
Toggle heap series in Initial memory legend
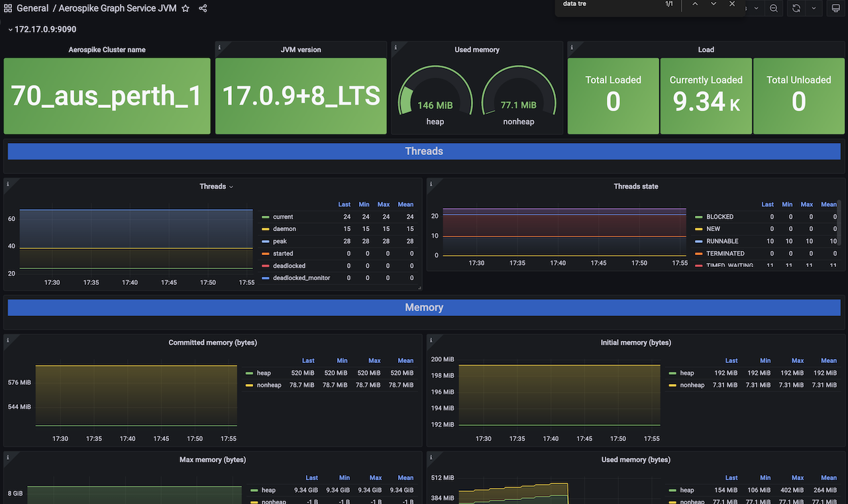pos(687,374)
